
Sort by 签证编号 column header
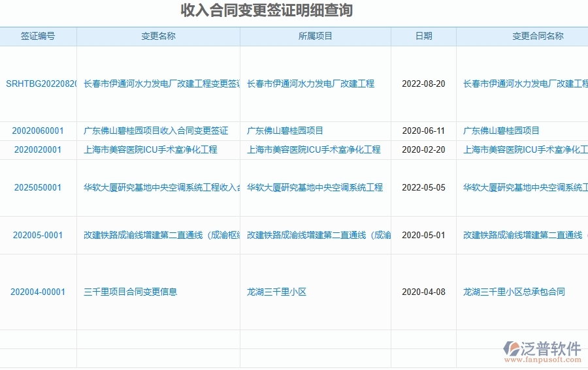pyautogui.click(x=38, y=36)
